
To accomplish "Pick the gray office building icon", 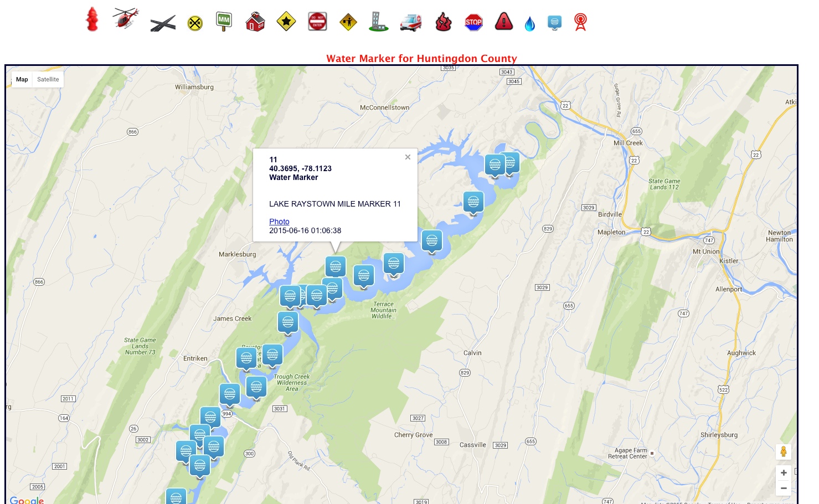I will tap(379, 22).
